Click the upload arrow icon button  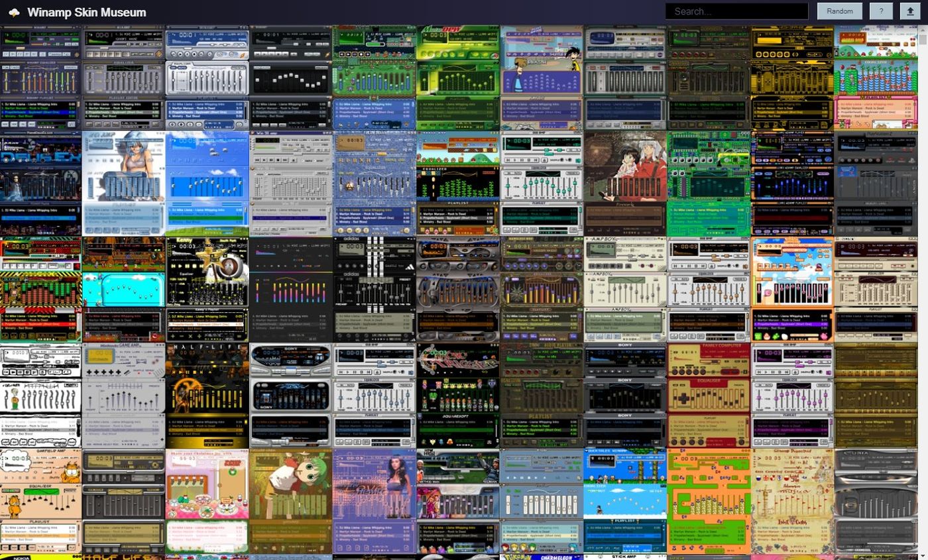(x=911, y=11)
